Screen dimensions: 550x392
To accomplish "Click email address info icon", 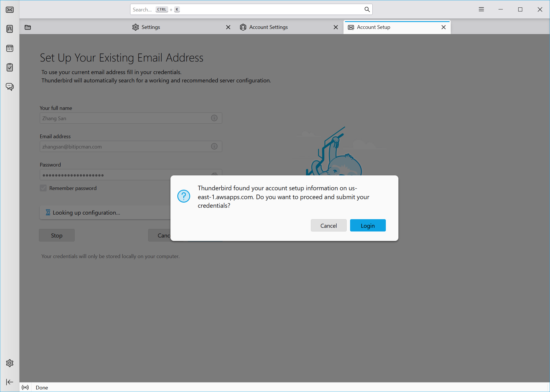I will click(x=214, y=146).
